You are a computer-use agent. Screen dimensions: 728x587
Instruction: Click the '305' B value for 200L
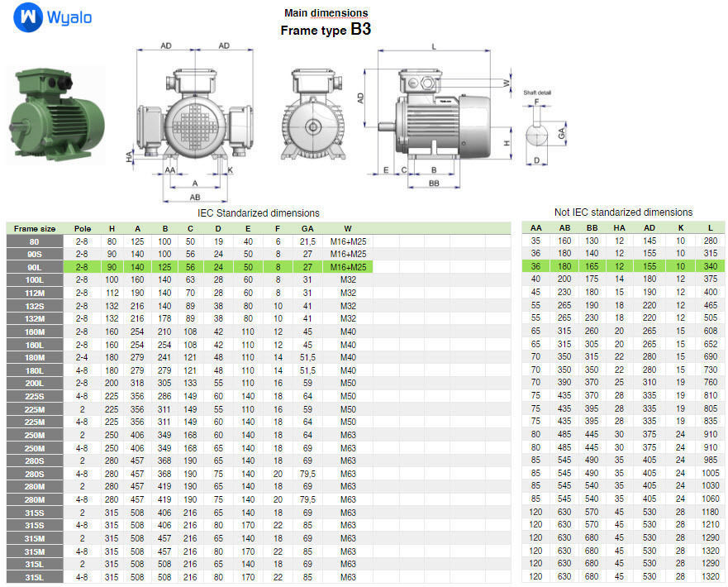pyautogui.click(x=164, y=383)
